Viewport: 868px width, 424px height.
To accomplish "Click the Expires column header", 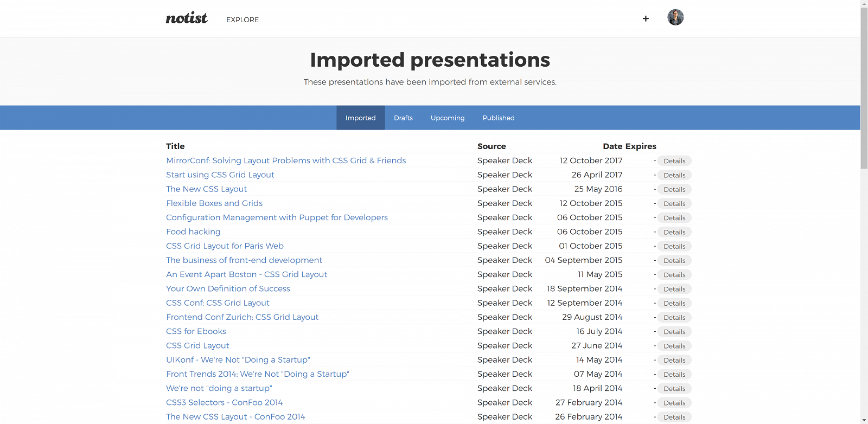I will click(x=641, y=146).
